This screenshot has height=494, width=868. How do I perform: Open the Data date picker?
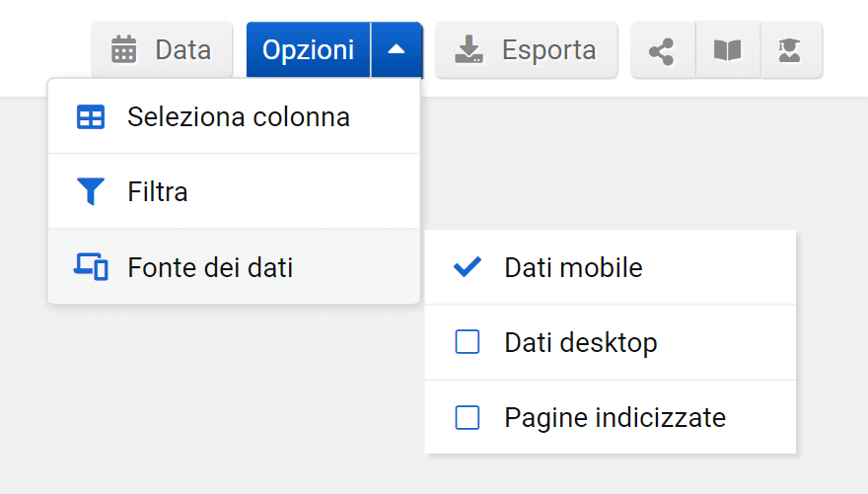click(x=163, y=50)
